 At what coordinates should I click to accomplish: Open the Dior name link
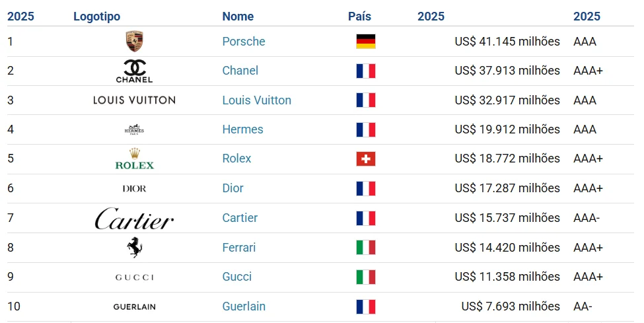pyautogui.click(x=233, y=188)
